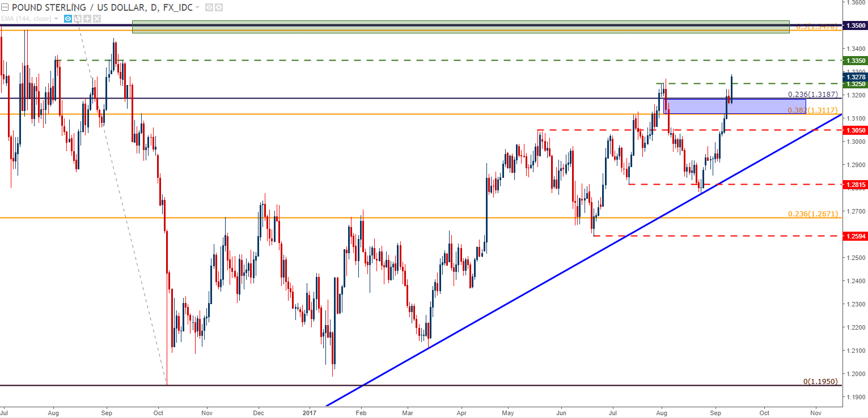This screenshot has height=418, width=868.
Task: Open EMA indicator settings gear
Action: coord(78,19)
